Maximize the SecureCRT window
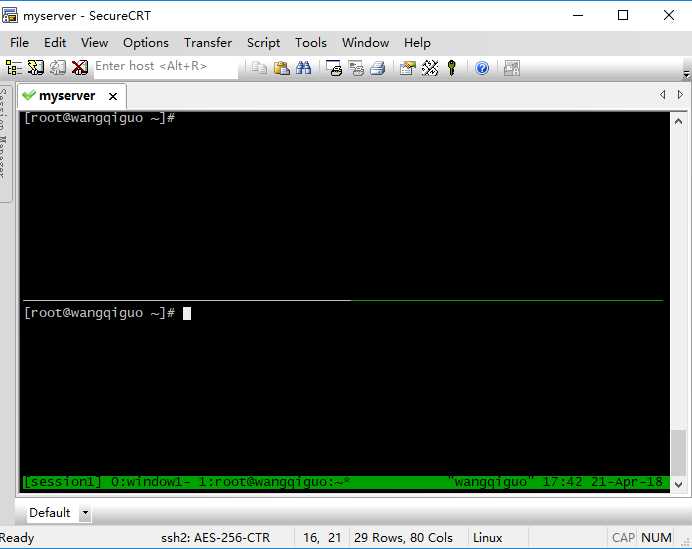This screenshot has height=549, width=692. [623, 15]
